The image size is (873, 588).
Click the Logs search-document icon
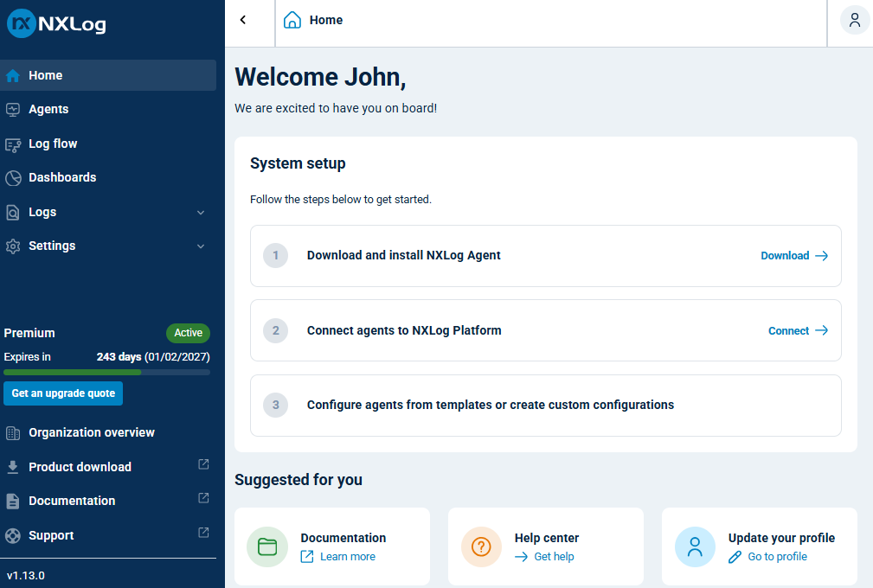[x=13, y=213]
